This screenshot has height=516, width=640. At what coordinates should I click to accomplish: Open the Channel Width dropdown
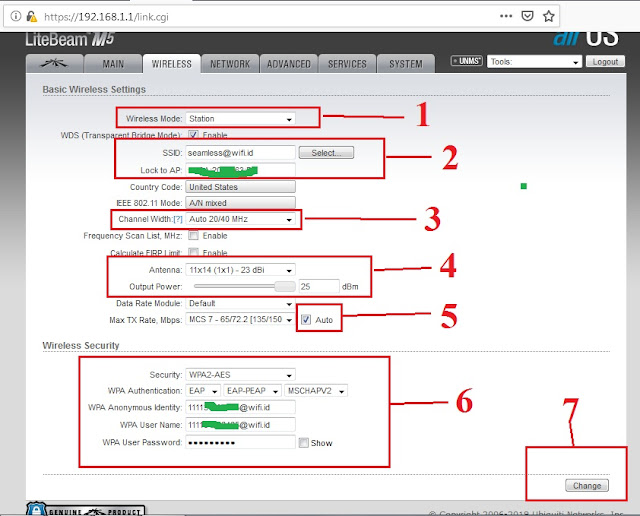coord(240,219)
